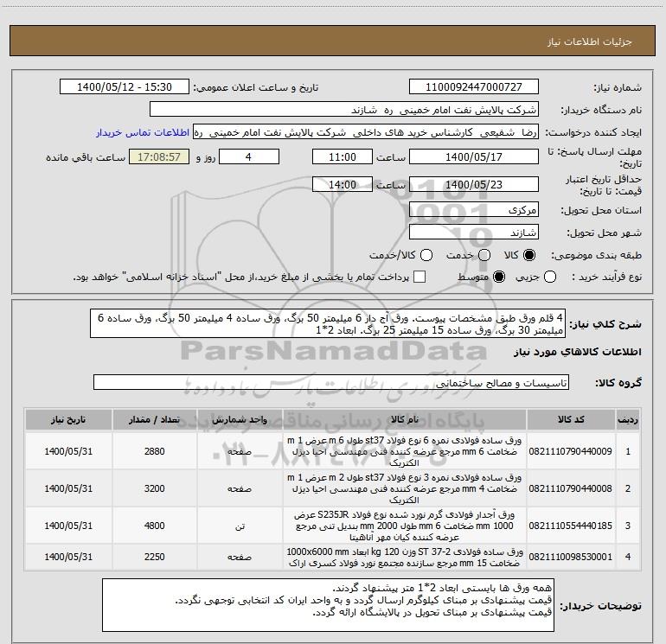The image size is (666, 644).
Task: Click the S235JR checkered plate item name
Action: (x=405, y=526)
